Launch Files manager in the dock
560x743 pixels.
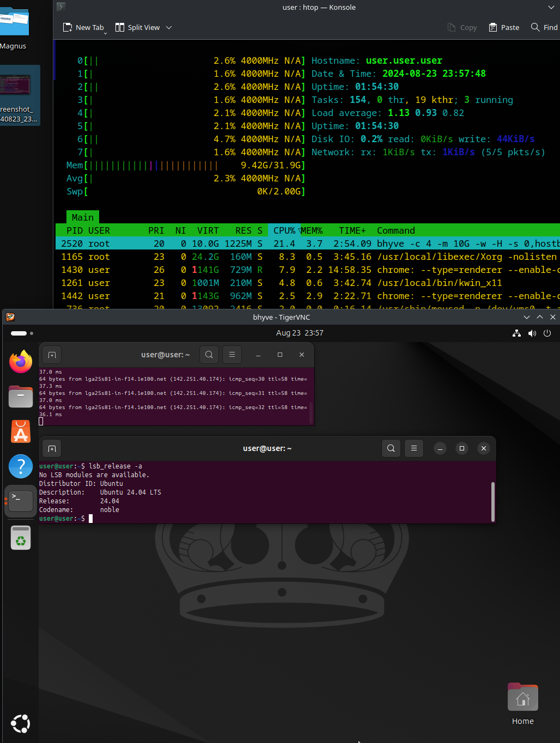21,397
